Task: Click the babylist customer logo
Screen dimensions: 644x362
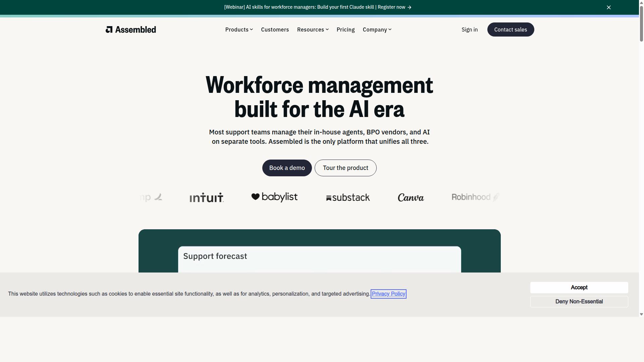Action: 274,197
